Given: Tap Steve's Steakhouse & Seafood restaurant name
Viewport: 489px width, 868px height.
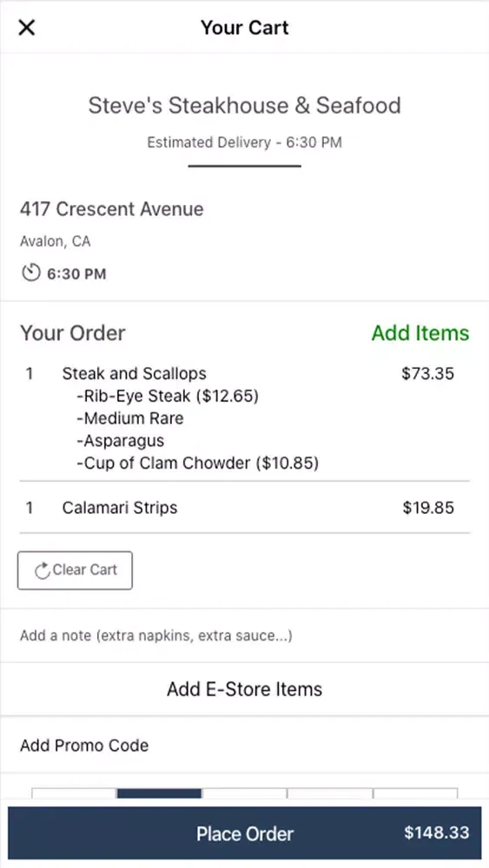Looking at the screenshot, I should (244, 105).
